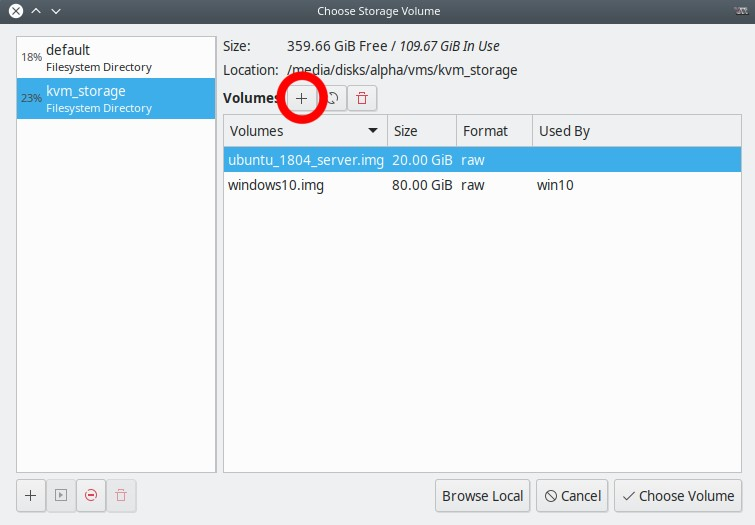Viewport: 755px width, 525px height.
Task: Click the 20.00 GiB size cell
Action: pyautogui.click(x=422, y=160)
